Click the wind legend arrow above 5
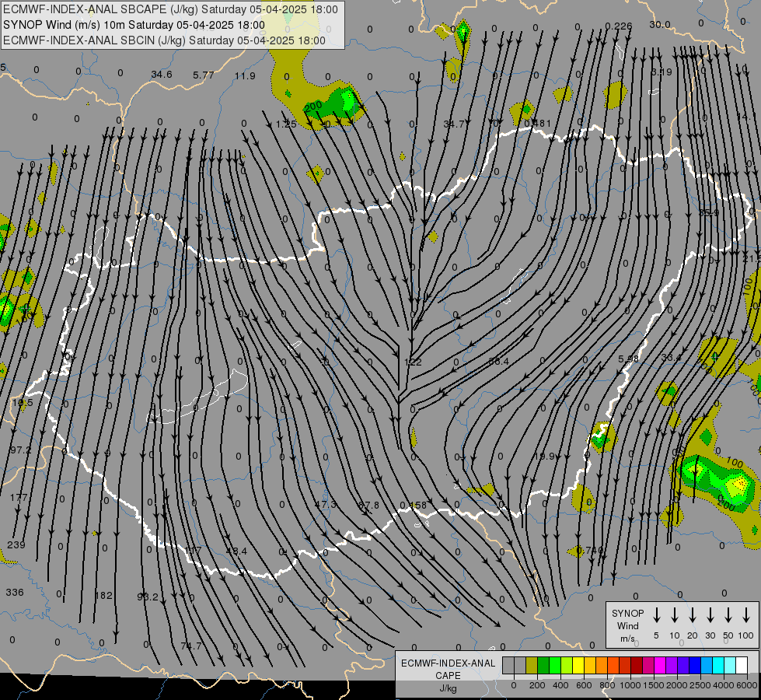The height and width of the screenshot is (700, 761). 656,615
